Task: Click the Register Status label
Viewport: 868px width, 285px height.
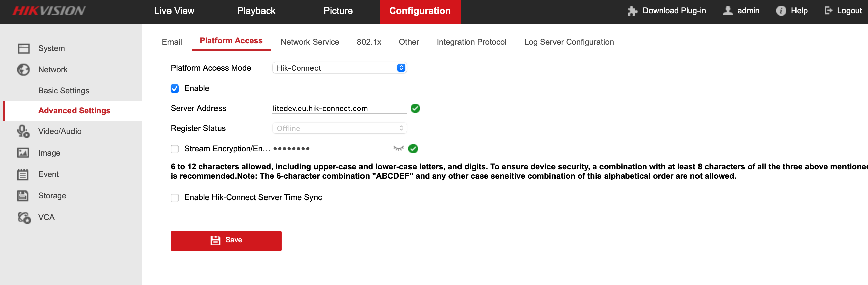Action: click(198, 128)
